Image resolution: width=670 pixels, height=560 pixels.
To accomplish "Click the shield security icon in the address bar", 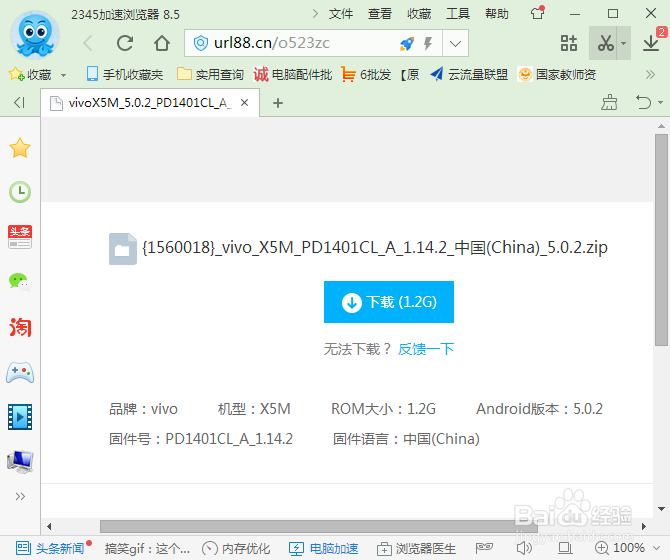I will point(200,43).
